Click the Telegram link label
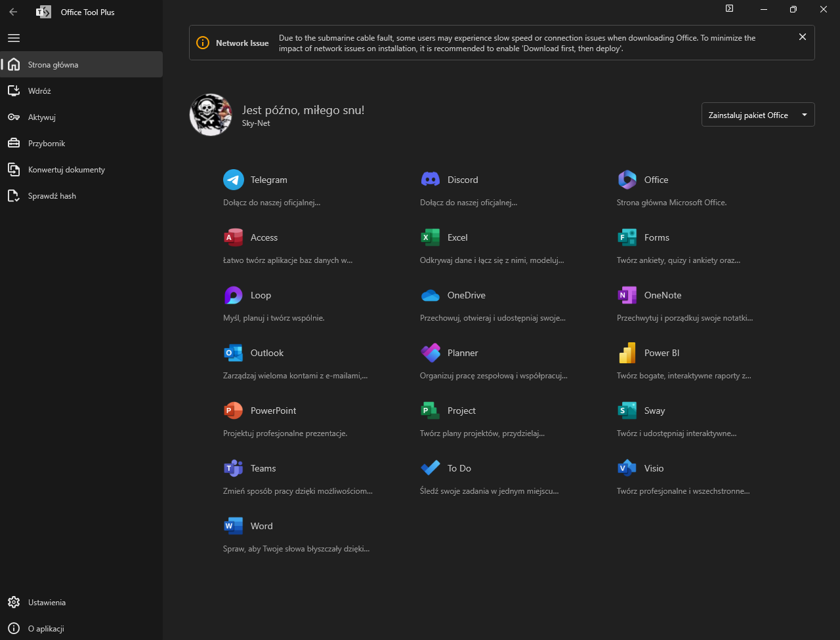This screenshot has width=840, height=640. [269, 180]
